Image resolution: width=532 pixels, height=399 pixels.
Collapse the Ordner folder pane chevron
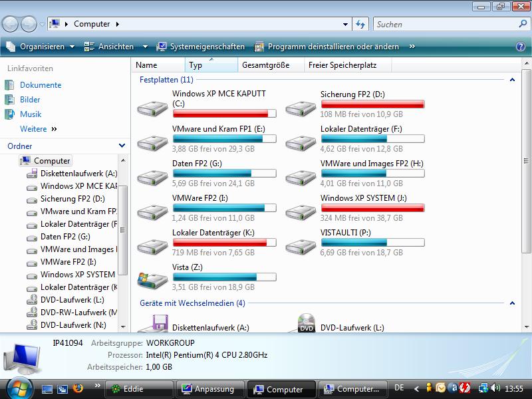coord(122,146)
